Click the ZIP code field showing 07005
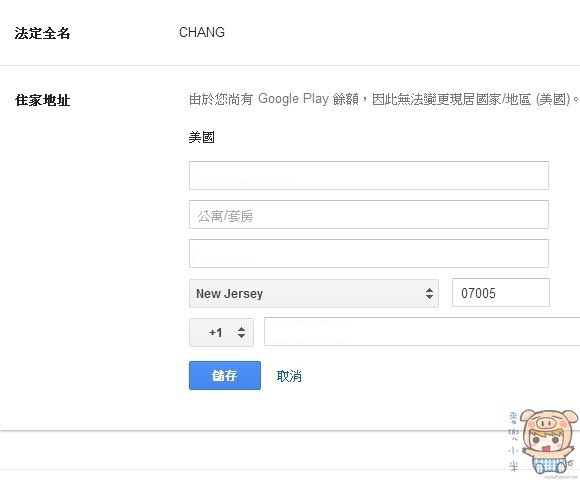The height and width of the screenshot is (480, 580). coord(500,293)
